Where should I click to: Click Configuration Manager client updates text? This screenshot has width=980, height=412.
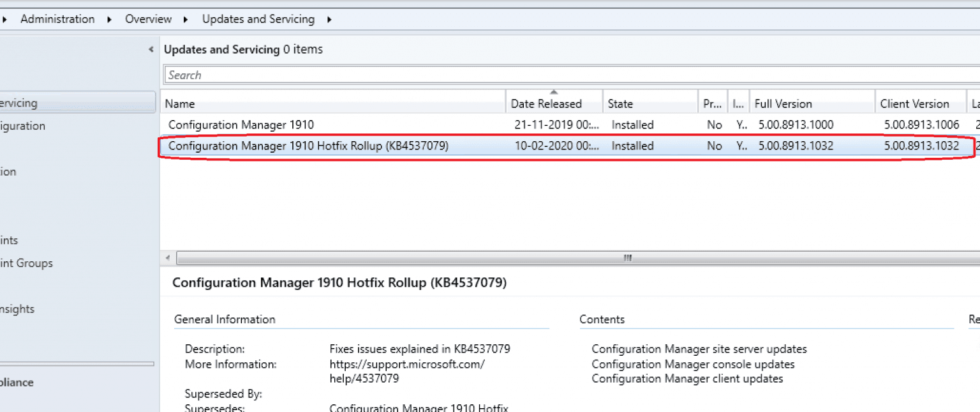[687, 379]
